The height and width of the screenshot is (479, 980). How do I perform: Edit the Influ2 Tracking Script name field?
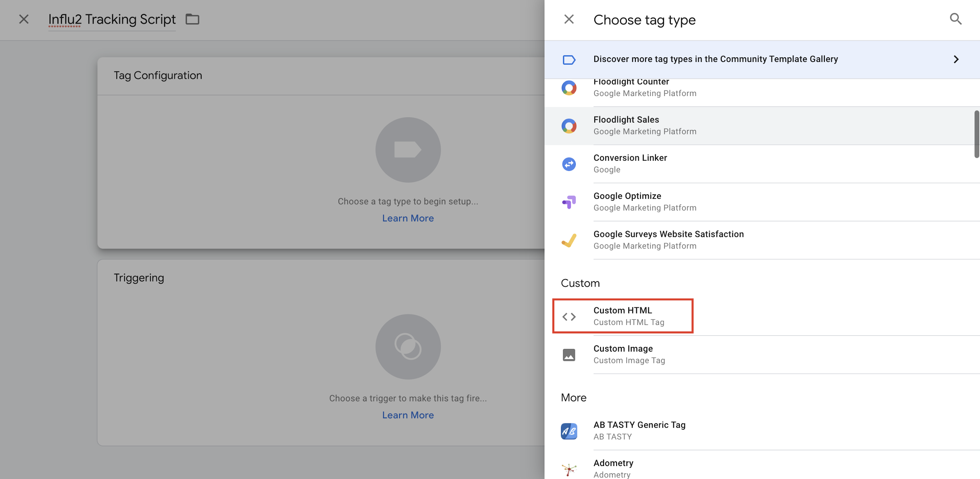coord(112,19)
